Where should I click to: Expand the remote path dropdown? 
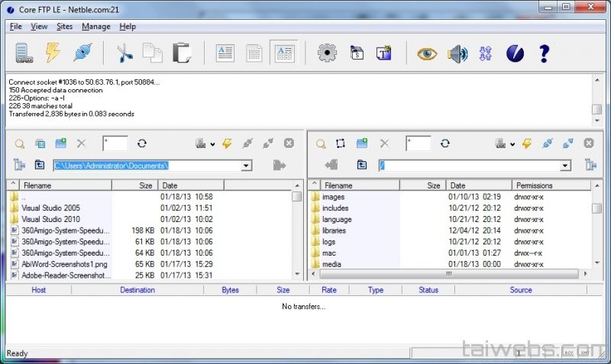564,165
